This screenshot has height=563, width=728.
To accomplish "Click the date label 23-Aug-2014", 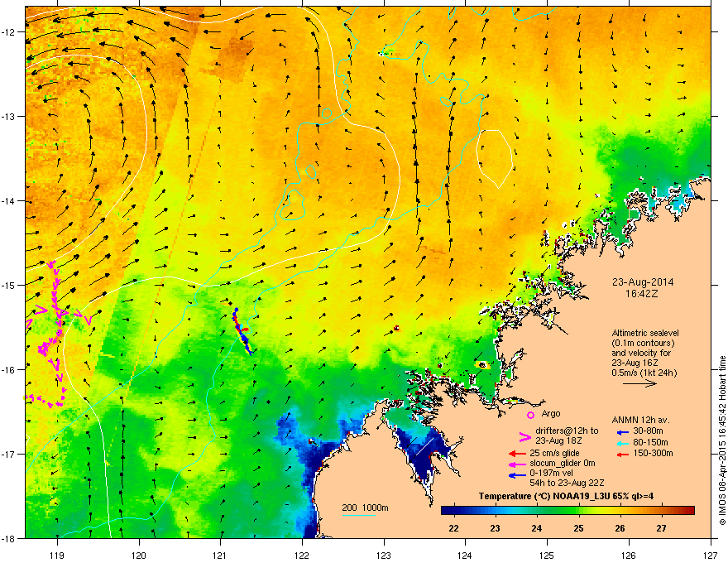I will click(x=643, y=282).
